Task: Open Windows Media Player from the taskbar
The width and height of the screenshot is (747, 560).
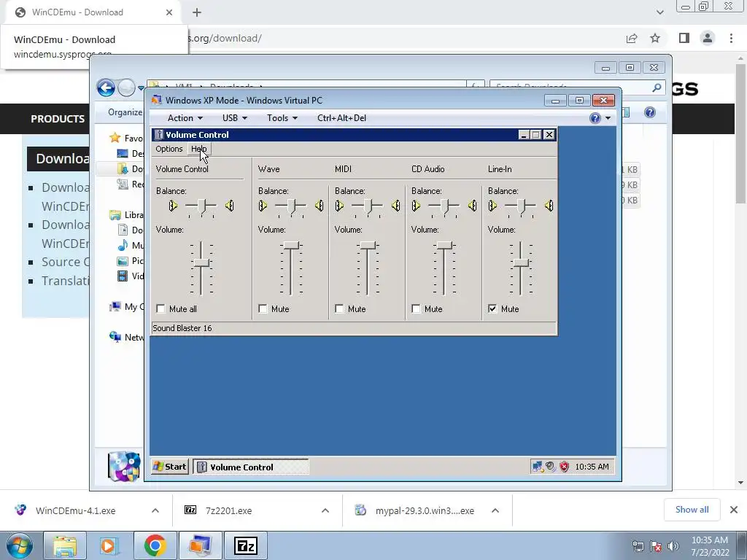Action: 108,545
